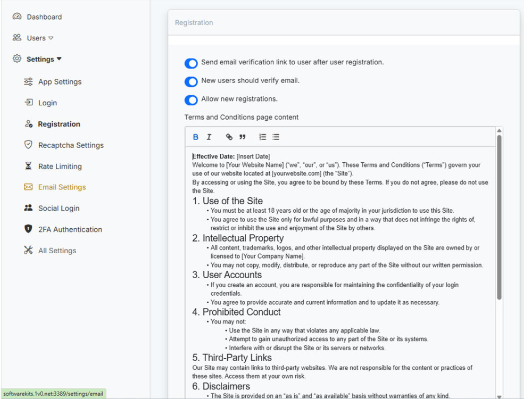The width and height of the screenshot is (532, 399).
Task: Click the Recaptcha shield icon
Action: (x=29, y=145)
